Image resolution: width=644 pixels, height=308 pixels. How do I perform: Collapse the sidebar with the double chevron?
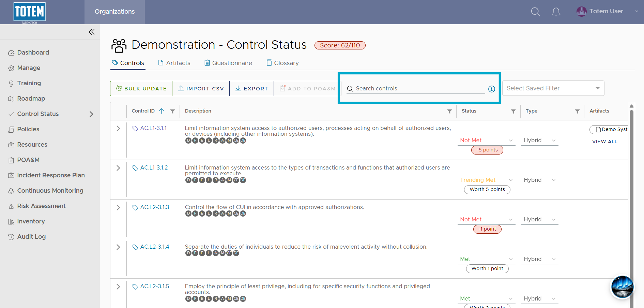[92, 32]
